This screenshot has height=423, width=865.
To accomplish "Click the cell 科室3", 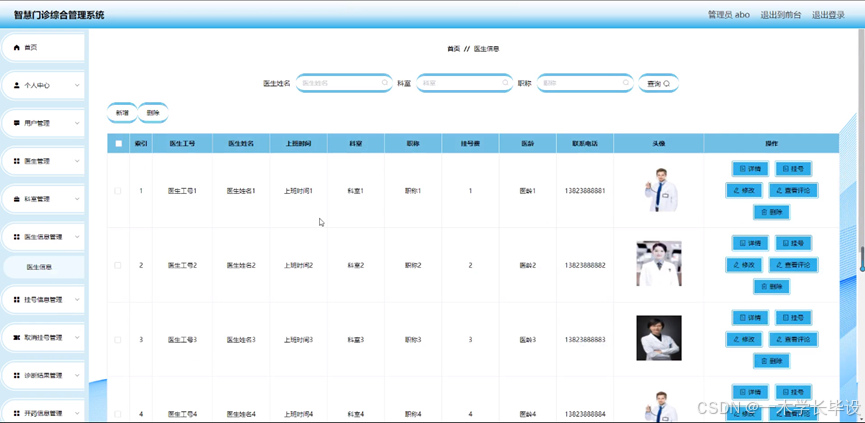I will (x=356, y=340).
